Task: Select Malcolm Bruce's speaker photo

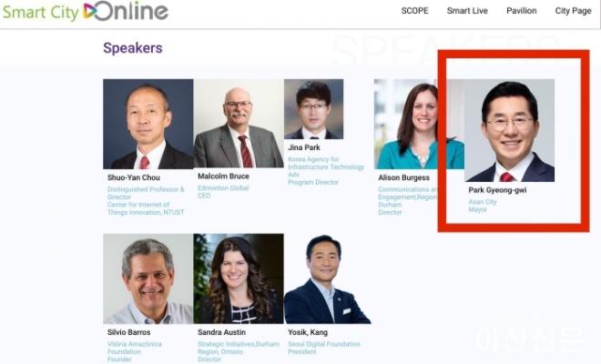Action: pos(239,124)
